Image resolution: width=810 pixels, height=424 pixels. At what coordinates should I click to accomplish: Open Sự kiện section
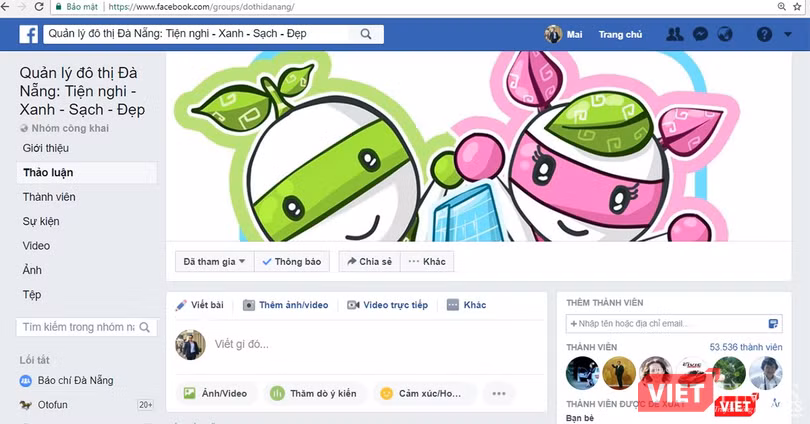[x=41, y=222]
